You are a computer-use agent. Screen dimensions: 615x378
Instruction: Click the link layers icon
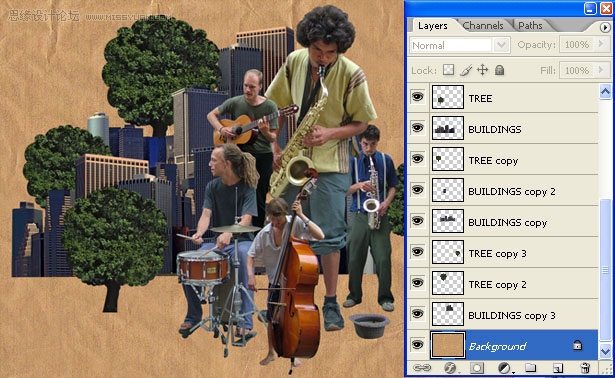click(x=422, y=368)
